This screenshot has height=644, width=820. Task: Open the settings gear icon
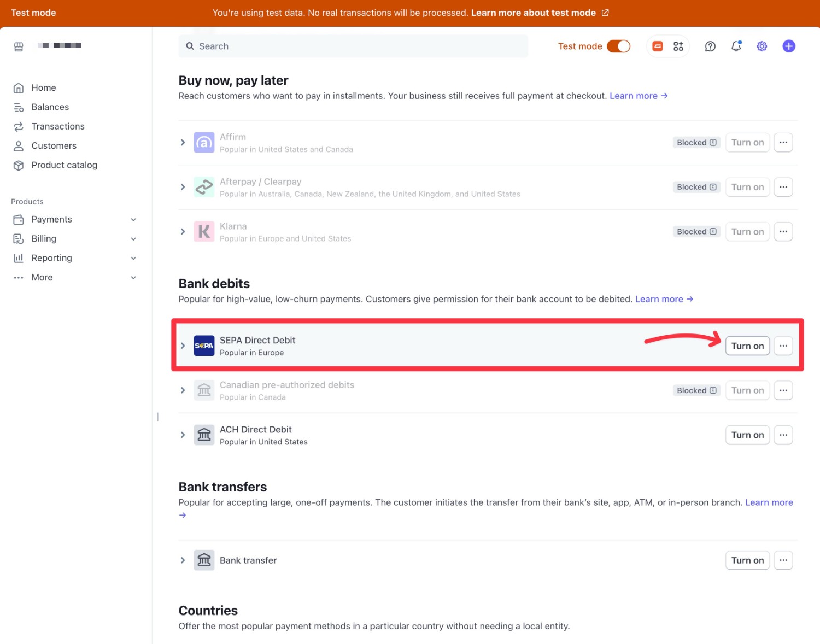tap(762, 46)
